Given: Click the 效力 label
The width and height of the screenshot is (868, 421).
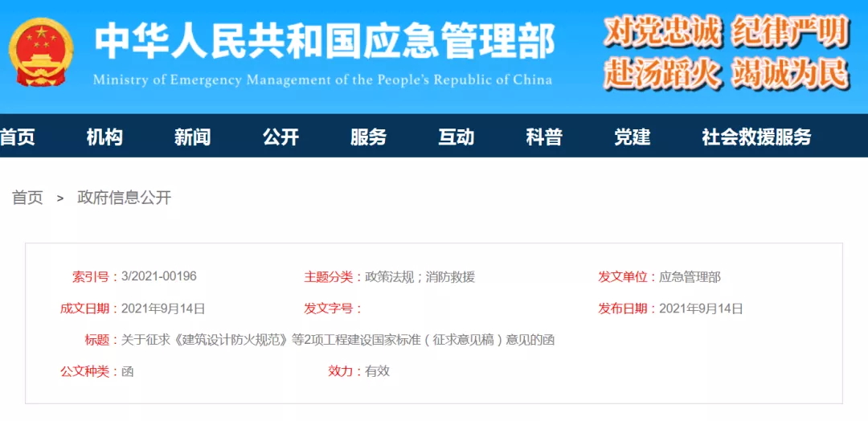Looking at the screenshot, I should (344, 372).
